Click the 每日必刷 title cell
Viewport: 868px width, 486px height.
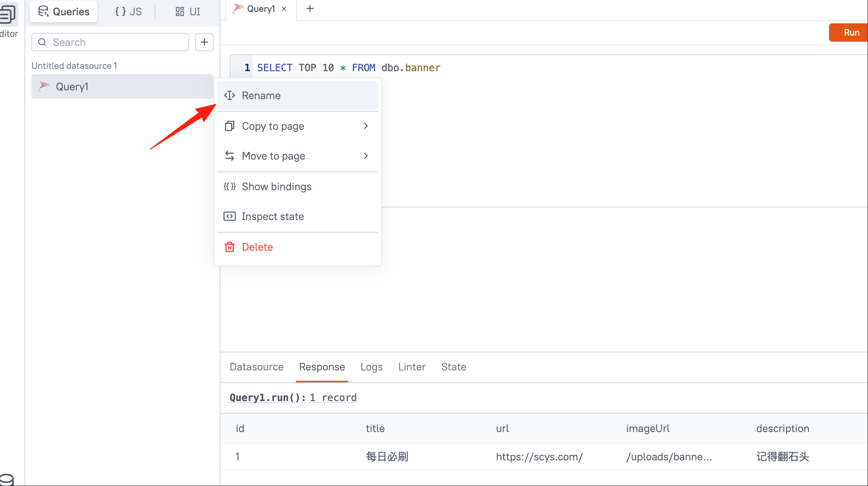[387, 457]
